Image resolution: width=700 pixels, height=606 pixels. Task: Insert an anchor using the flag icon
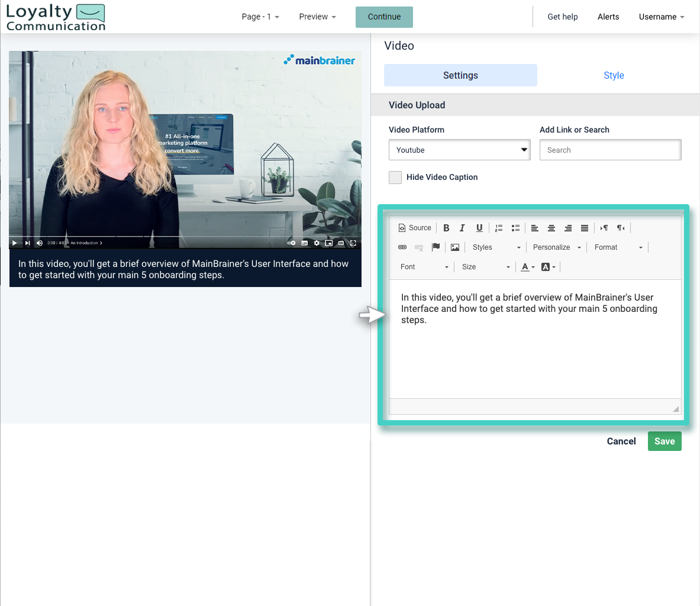pos(436,247)
